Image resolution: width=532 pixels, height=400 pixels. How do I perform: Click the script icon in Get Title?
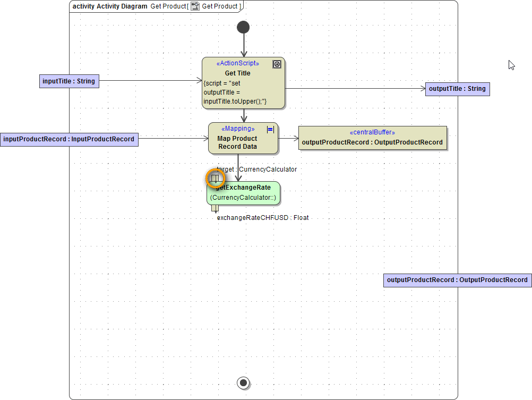click(x=277, y=64)
